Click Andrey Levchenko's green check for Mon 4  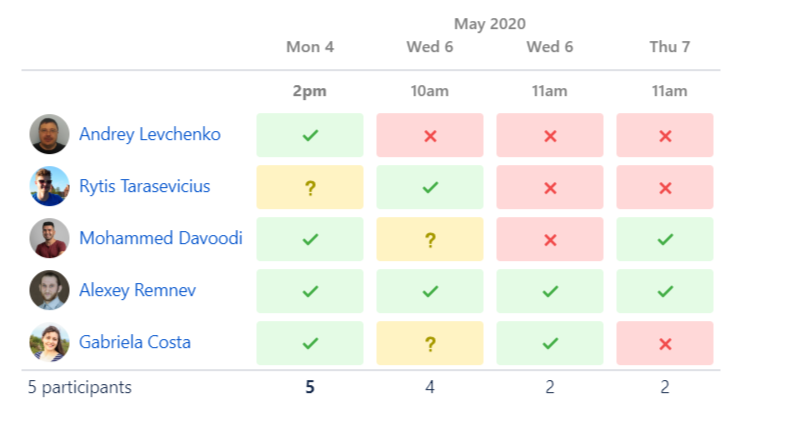click(310, 135)
